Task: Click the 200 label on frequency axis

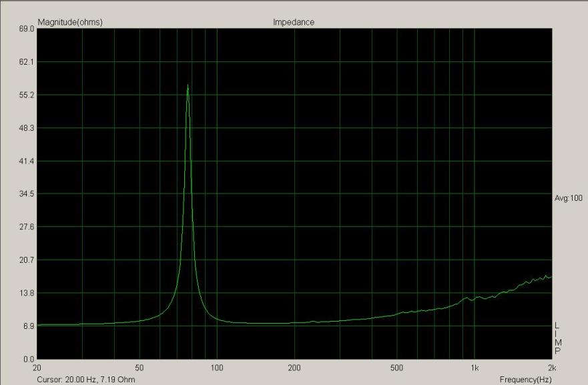Action: point(294,368)
